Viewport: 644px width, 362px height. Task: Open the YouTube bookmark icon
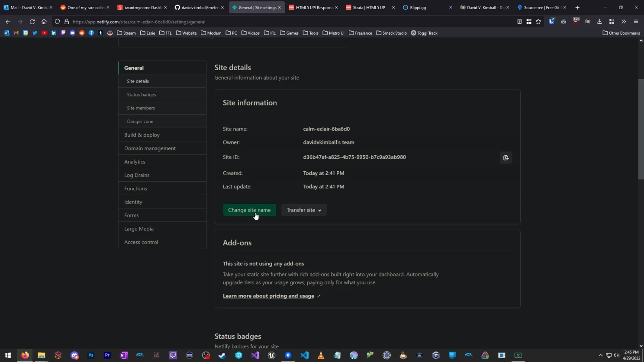click(x=44, y=33)
